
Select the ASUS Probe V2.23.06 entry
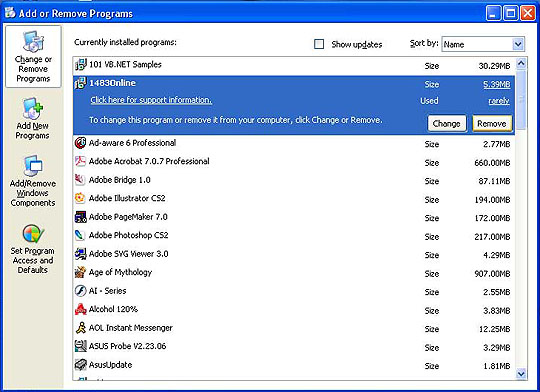(294, 347)
